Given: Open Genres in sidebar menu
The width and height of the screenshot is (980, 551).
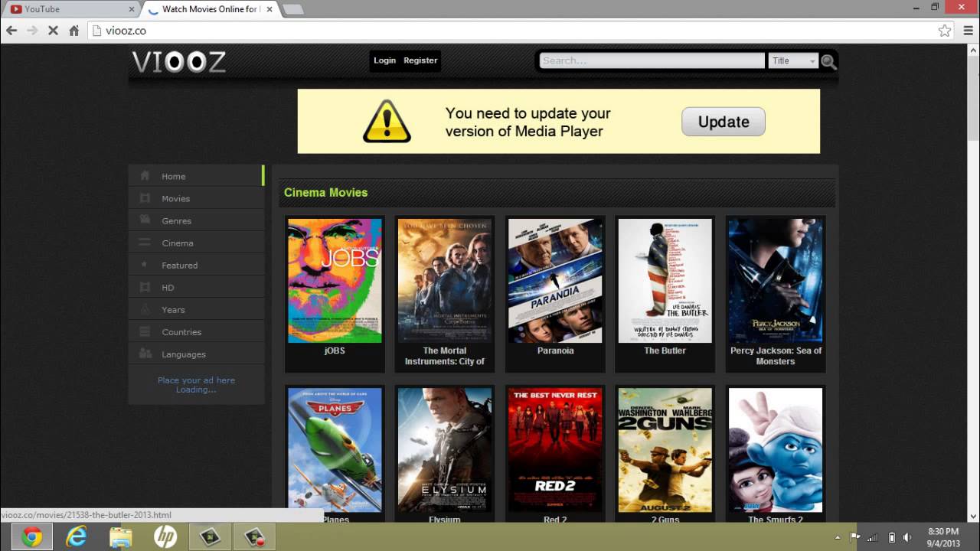Looking at the screenshot, I should (x=196, y=220).
